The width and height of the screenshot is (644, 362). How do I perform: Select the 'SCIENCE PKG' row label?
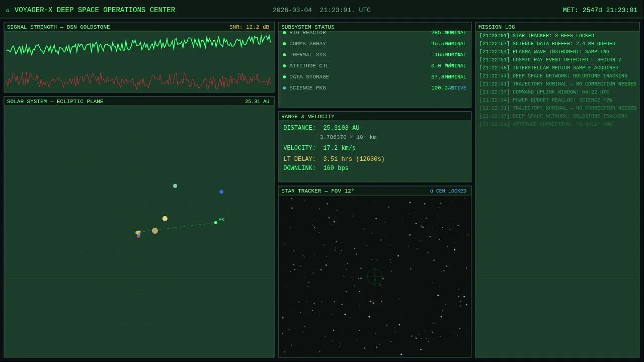point(307,88)
